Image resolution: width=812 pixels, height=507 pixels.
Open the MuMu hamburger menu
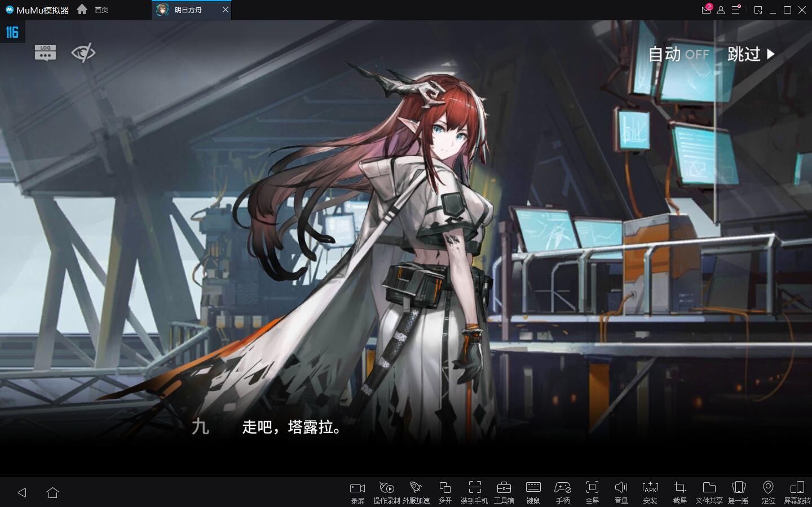click(736, 10)
